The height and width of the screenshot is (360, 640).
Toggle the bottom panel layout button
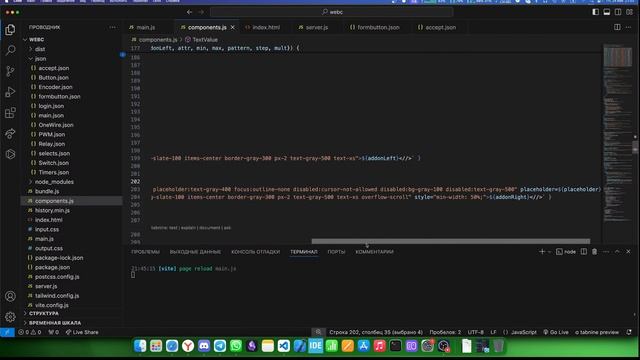click(607, 12)
